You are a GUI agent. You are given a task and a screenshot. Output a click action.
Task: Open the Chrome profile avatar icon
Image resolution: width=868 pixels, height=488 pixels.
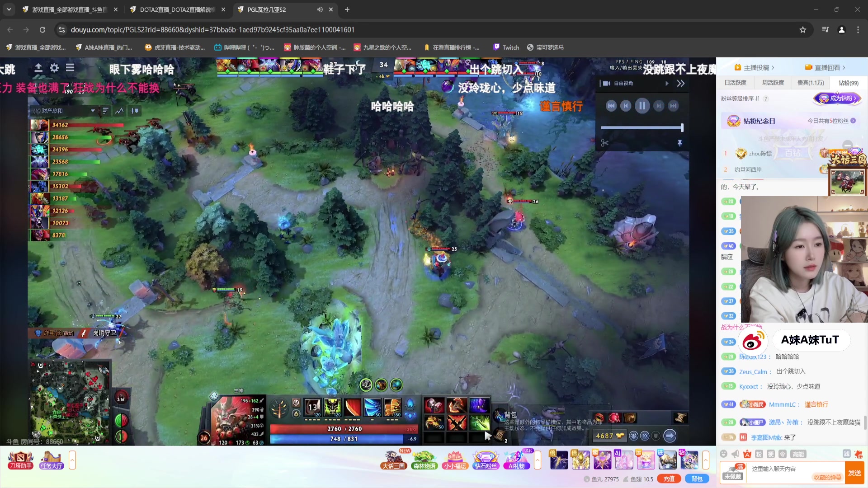coord(842,30)
